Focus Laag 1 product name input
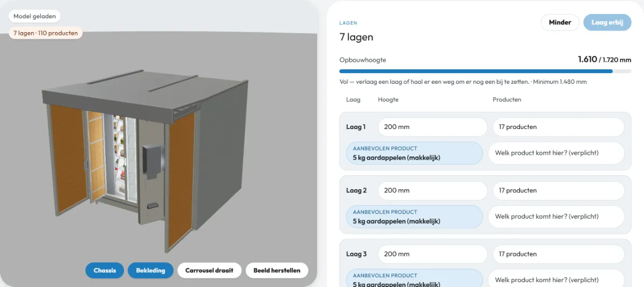The width and height of the screenshot is (644, 287). point(556,153)
